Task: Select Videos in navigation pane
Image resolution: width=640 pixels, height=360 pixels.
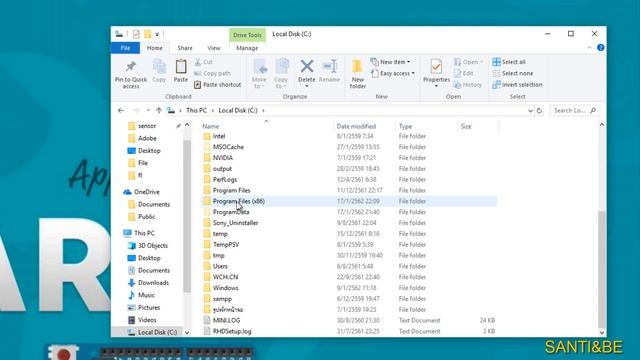Action: (147, 320)
